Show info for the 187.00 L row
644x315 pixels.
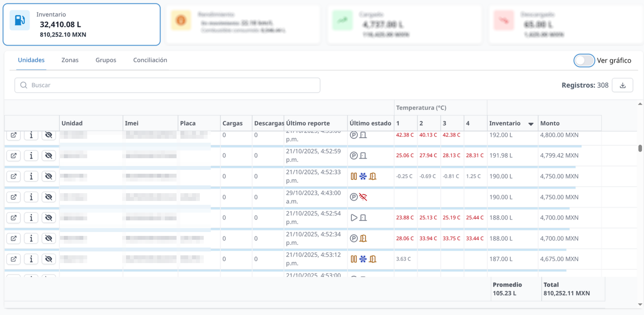point(31,259)
